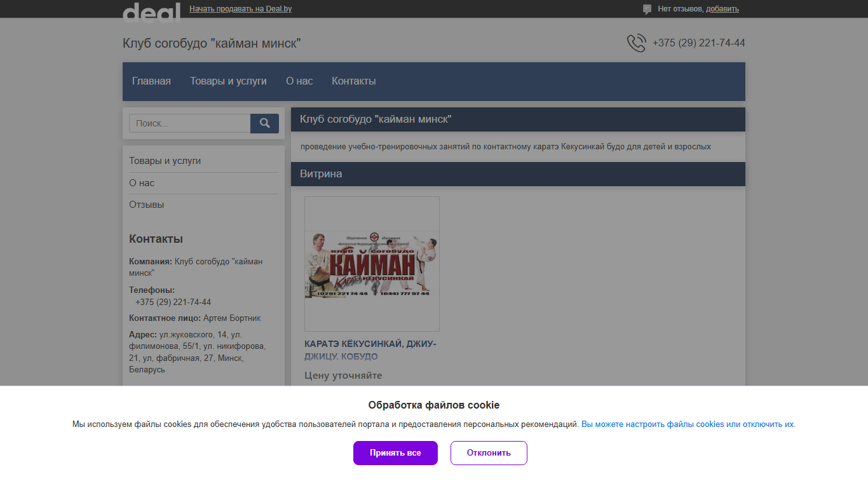Open product title 'КАРАТЭ КЁКУСИНКАЙ, ДЖИУ-ДЖИЦУ. КОБУДО'
This screenshot has width=868, height=488.
(x=370, y=350)
